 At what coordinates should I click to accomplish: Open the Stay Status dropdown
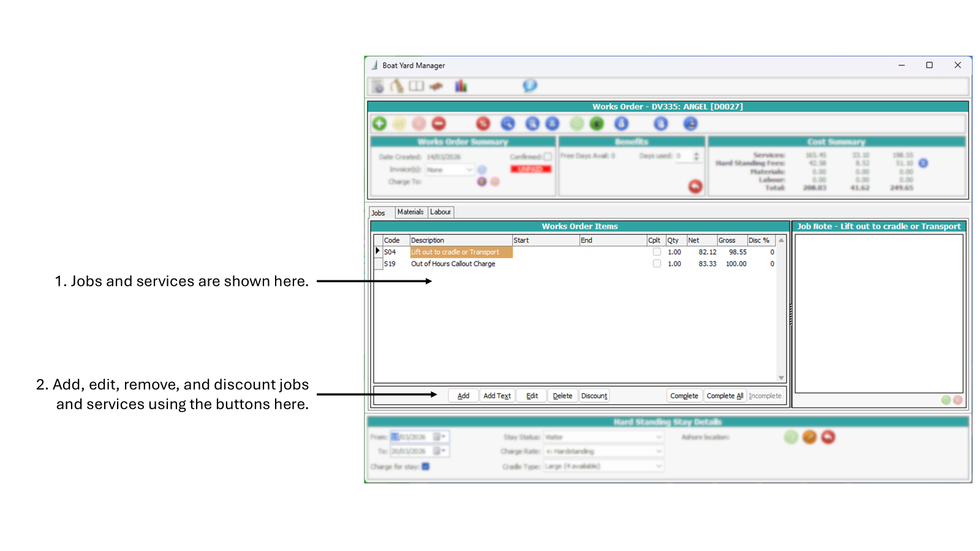(658, 437)
